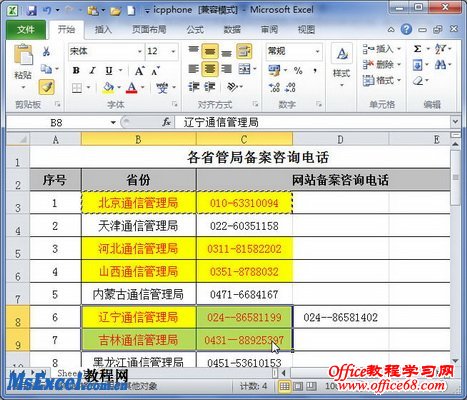Select column D header
This screenshot has width=467, height=400.
coord(340,140)
